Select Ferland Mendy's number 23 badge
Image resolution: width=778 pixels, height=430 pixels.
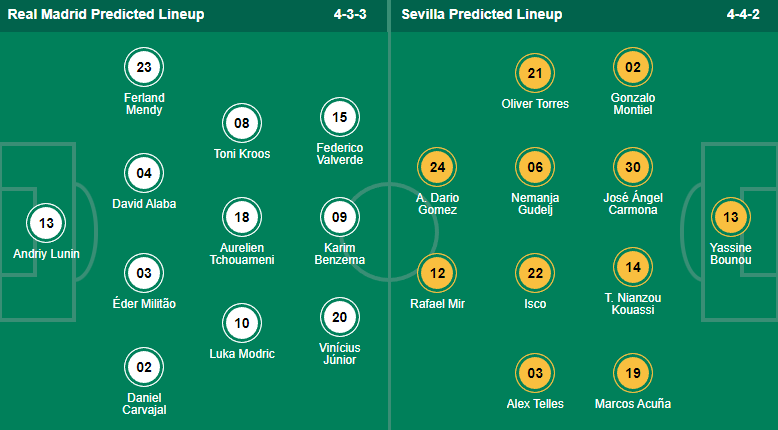pyautogui.click(x=144, y=68)
